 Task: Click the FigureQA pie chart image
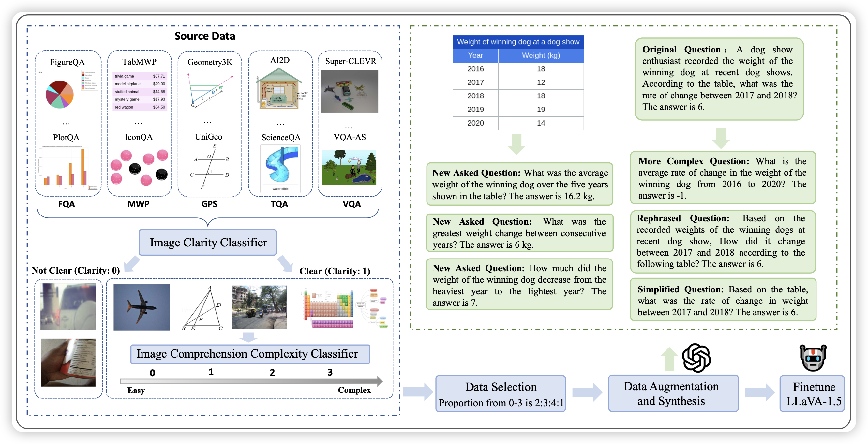tap(60, 94)
